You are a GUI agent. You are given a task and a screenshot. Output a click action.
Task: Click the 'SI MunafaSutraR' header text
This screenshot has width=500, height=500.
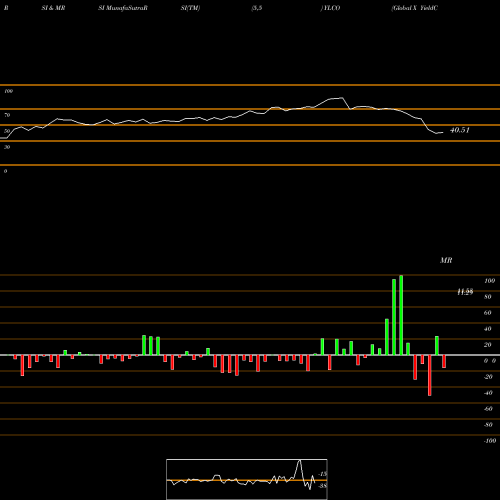click(x=123, y=8)
